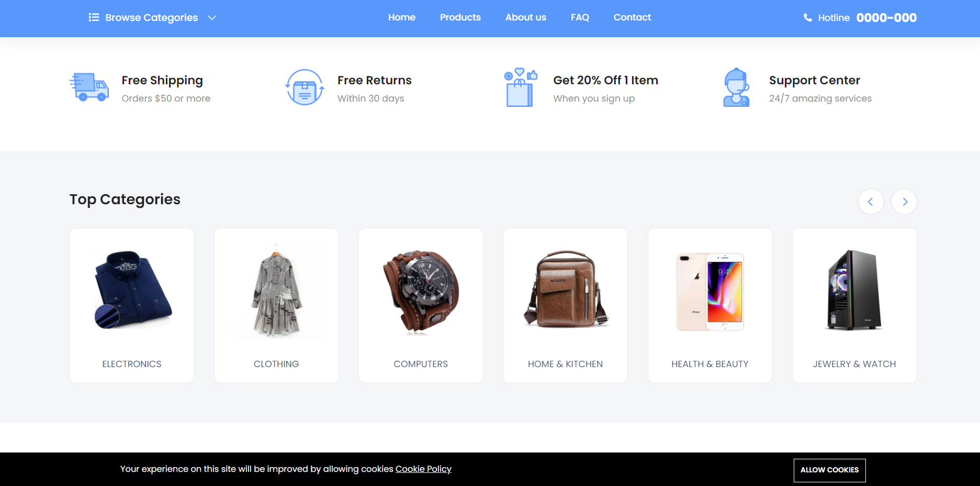Open the Cookie Policy link

coord(423,469)
